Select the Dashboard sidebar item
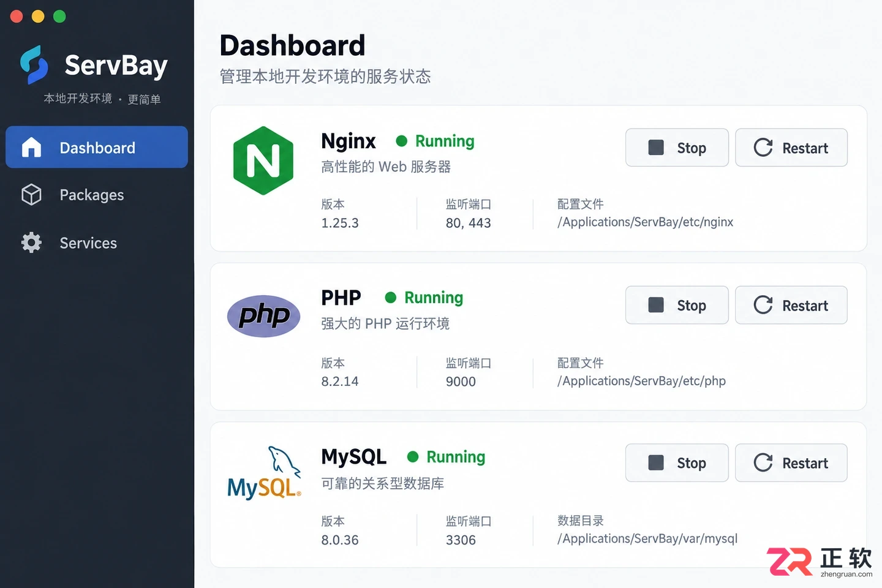Screen dimensions: 882x588 tap(97, 147)
